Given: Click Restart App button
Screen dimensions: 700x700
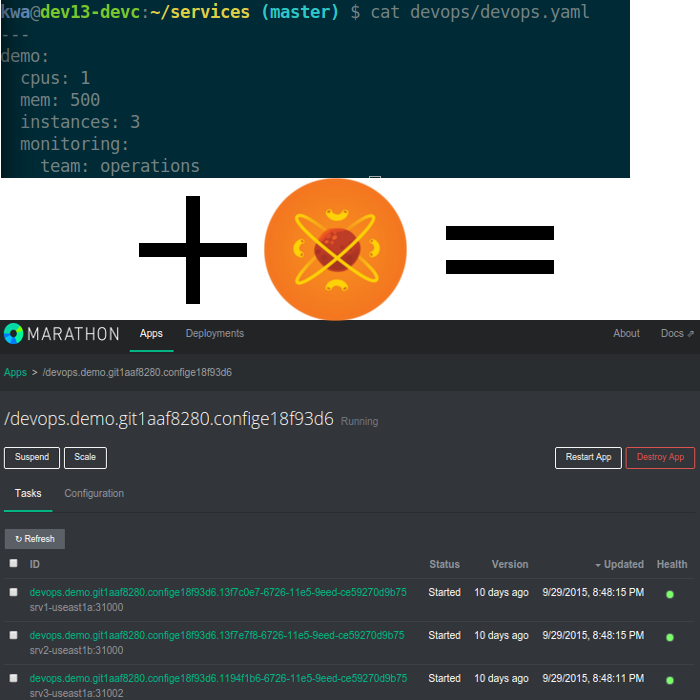Looking at the screenshot, I should (x=588, y=458).
